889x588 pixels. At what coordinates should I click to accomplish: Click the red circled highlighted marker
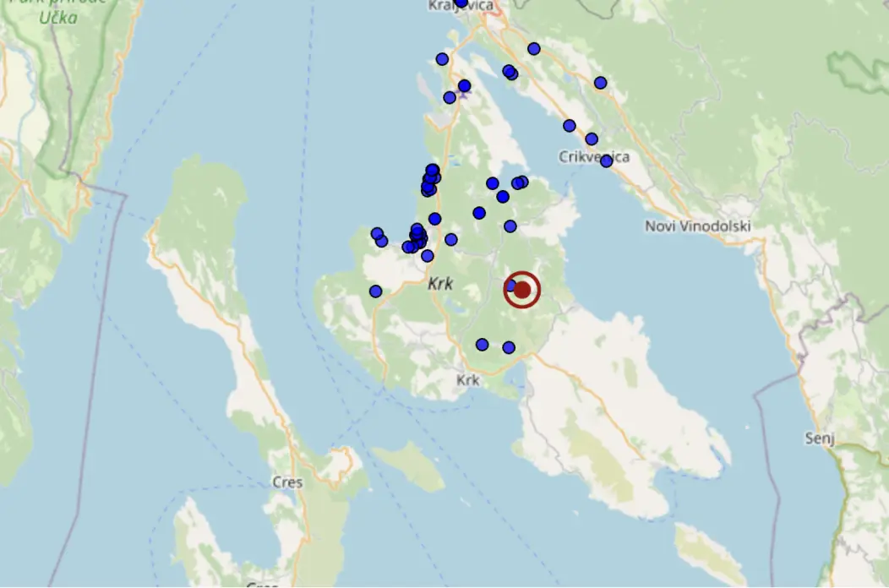[522, 290]
